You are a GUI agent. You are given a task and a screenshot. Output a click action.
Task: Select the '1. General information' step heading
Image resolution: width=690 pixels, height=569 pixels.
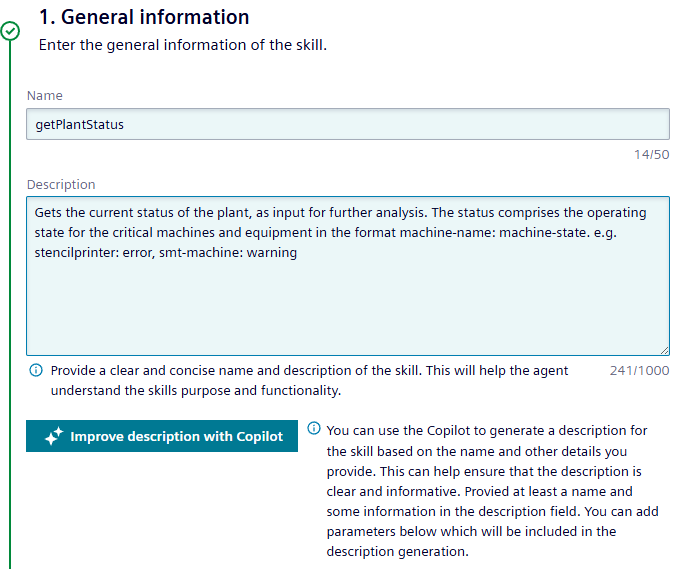point(144,17)
